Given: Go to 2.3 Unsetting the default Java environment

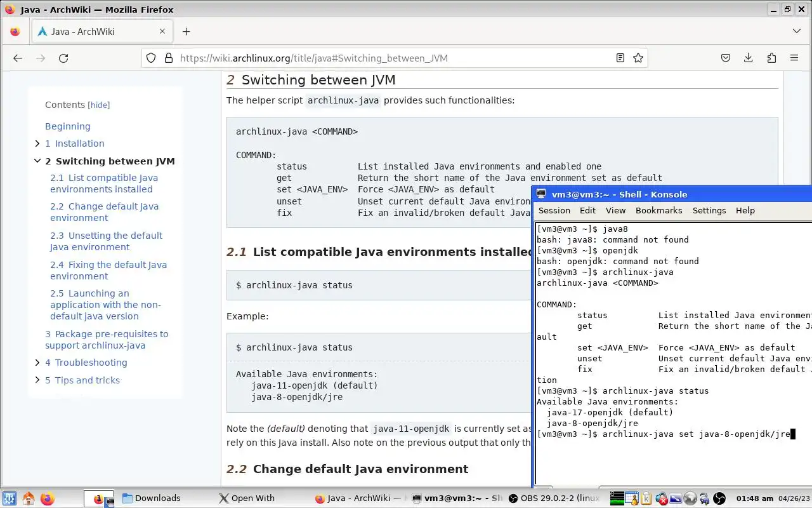Looking at the screenshot, I should click(x=107, y=241).
